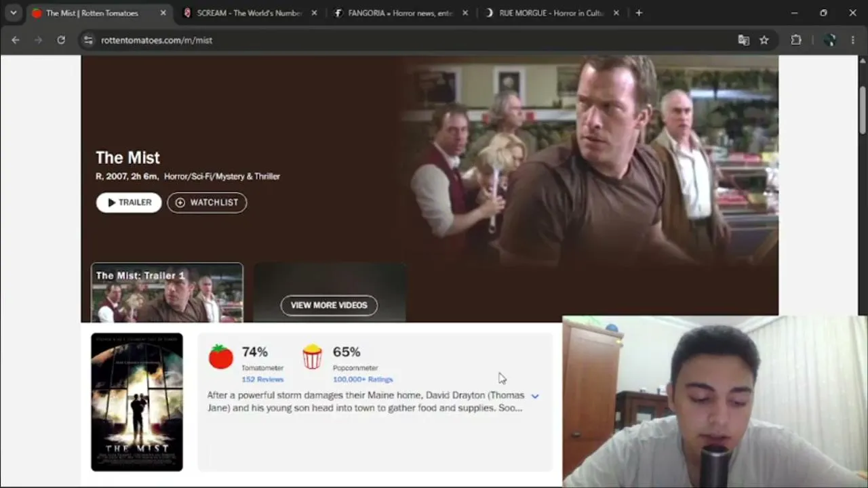This screenshot has width=868, height=488.
Task: Close the RUE MORGUE tab
Action: click(x=616, y=13)
